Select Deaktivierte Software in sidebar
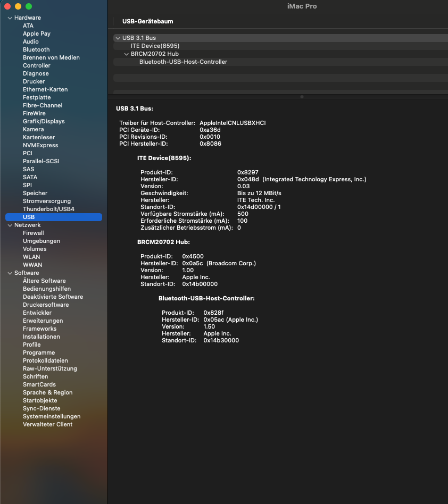This screenshot has height=504, width=448. click(x=53, y=297)
